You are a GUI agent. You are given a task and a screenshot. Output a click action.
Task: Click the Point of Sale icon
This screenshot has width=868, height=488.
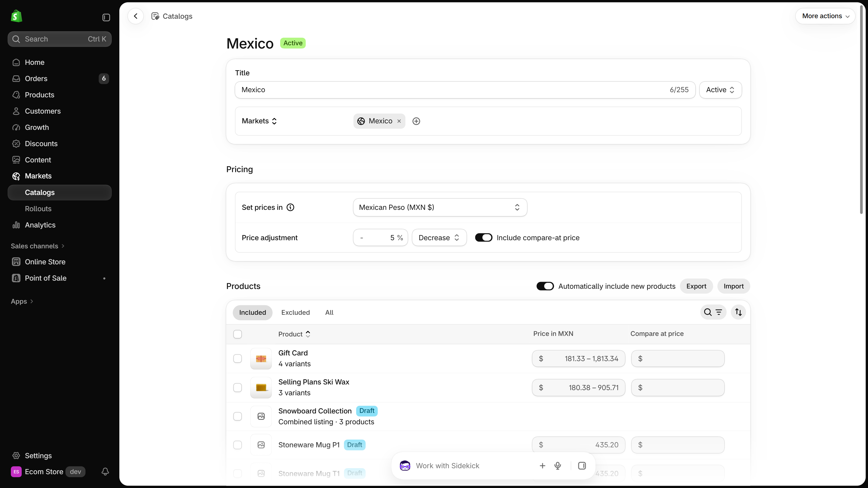16,278
